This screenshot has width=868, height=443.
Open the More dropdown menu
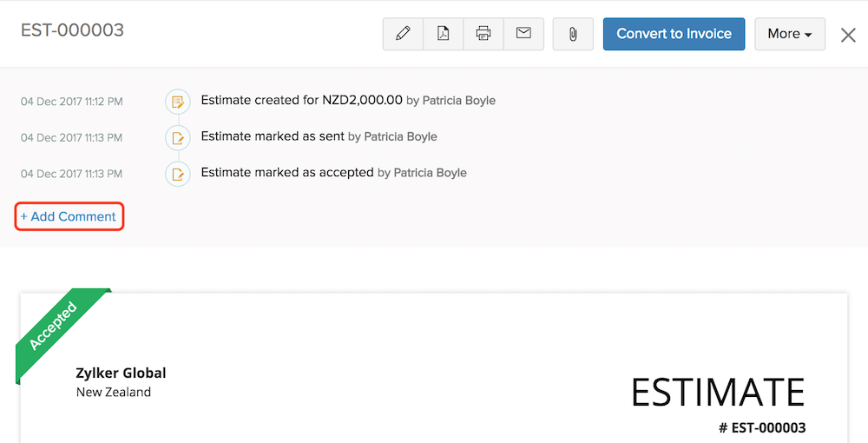(x=789, y=34)
